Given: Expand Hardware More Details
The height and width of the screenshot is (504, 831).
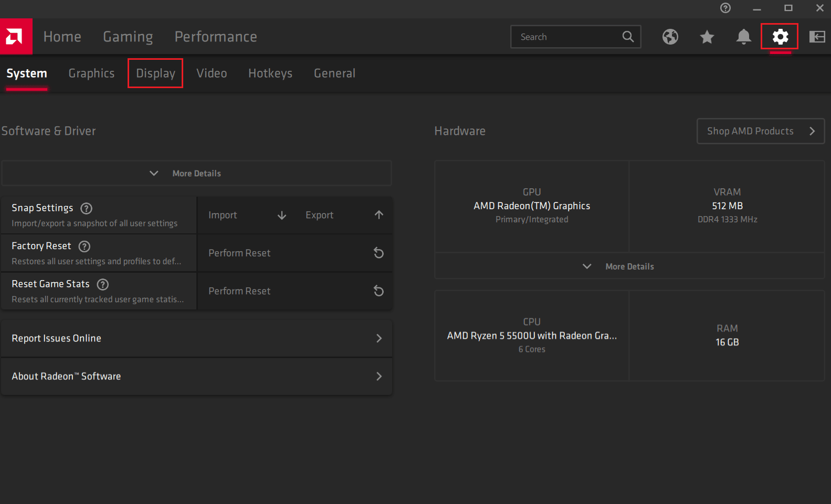Looking at the screenshot, I should (x=629, y=266).
